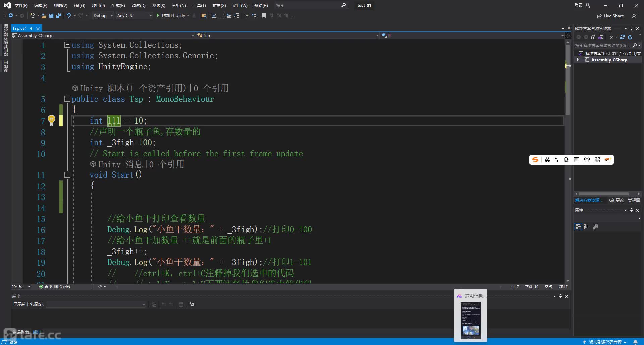This screenshot has width=644, height=345.
Task: Click the Navigate Backward arrow icon
Action: (11, 16)
